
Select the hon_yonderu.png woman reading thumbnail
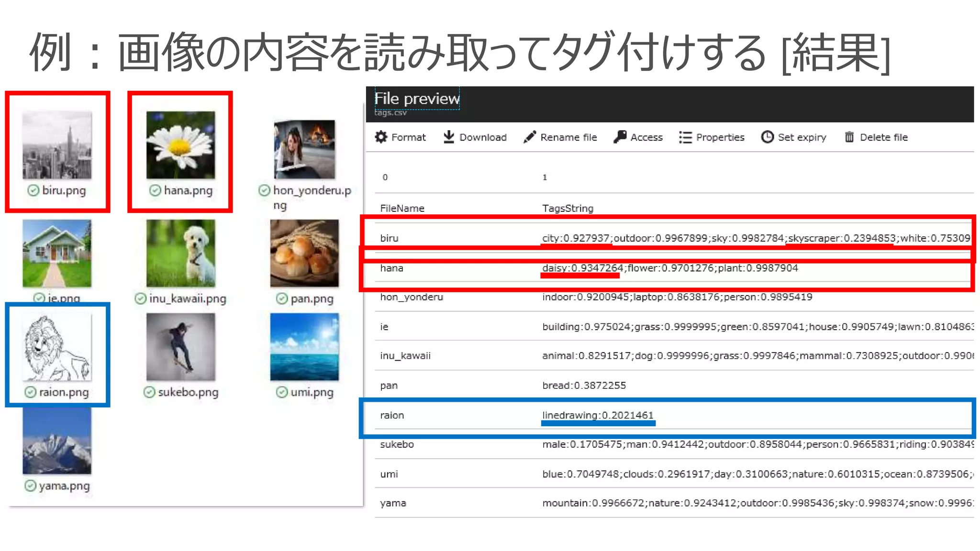[x=304, y=149]
